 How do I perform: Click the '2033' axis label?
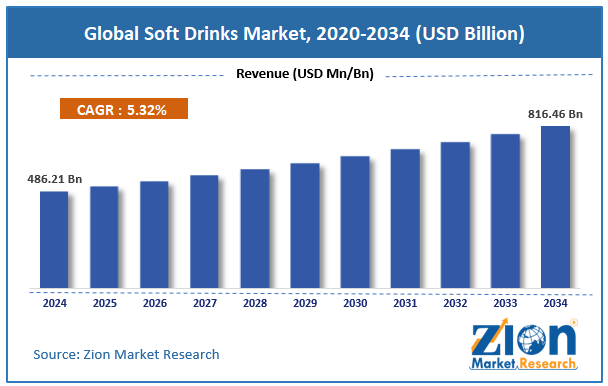pos(505,303)
